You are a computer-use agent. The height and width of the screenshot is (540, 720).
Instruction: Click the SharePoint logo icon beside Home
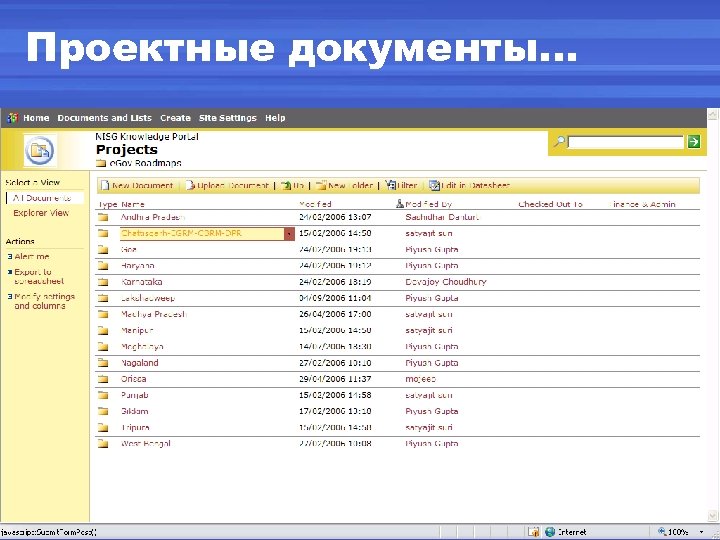tap(12, 118)
